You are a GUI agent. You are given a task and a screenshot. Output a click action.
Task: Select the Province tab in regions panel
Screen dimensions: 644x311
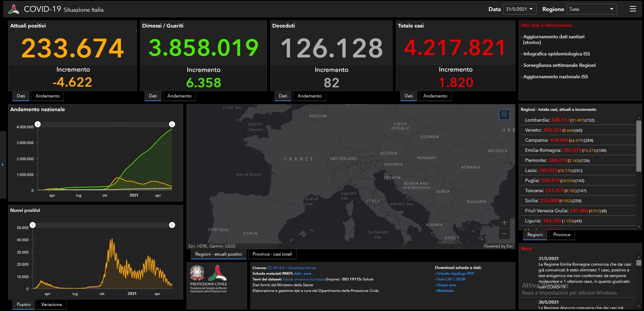point(562,234)
